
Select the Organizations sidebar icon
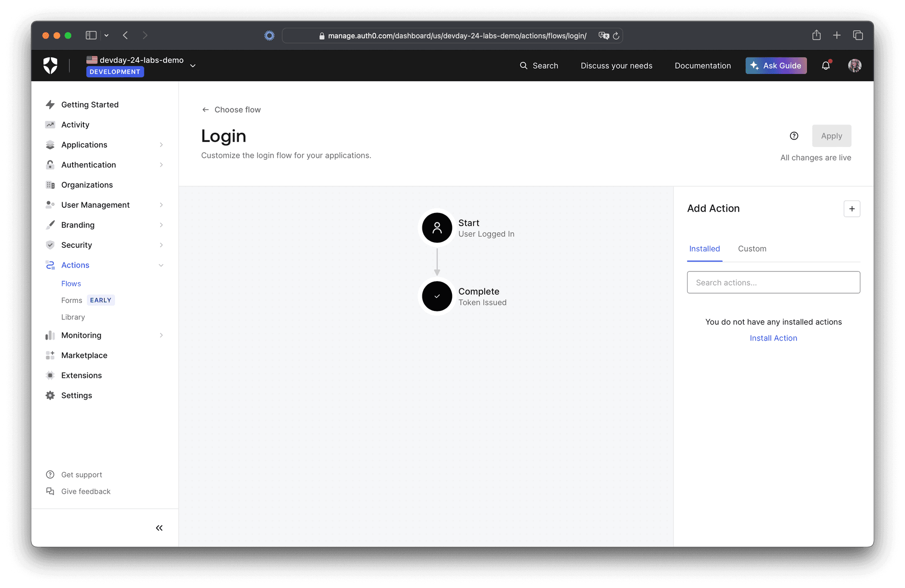coord(50,185)
